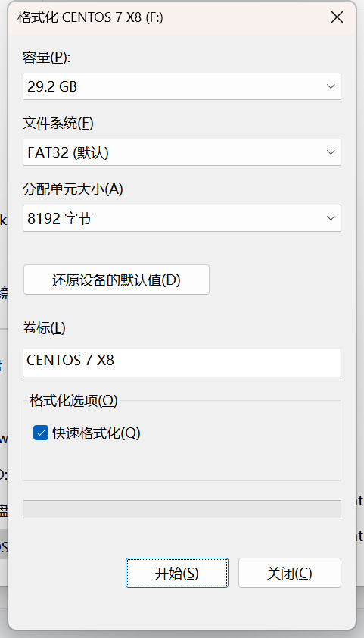The width and height of the screenshot is (364, 638).
Task: Expand the 文件系统 combo box showing FAT32
Action: click(182, 152)
